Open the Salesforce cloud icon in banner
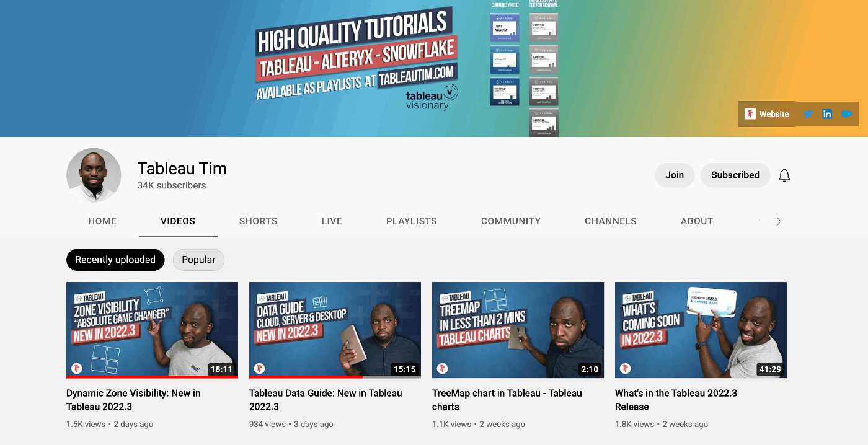Viewport: 868px width, 445px height. point(846,114)
